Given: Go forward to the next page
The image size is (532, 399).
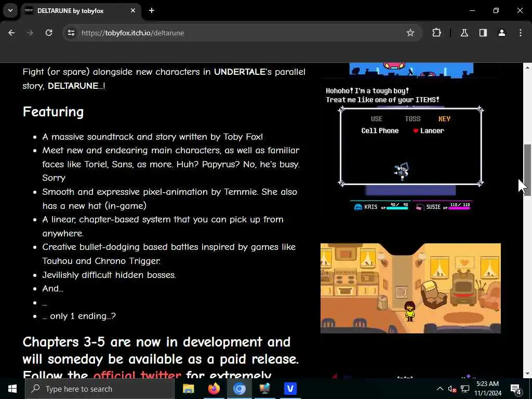Looking at the screenshot, I should (x=30, y=33).
